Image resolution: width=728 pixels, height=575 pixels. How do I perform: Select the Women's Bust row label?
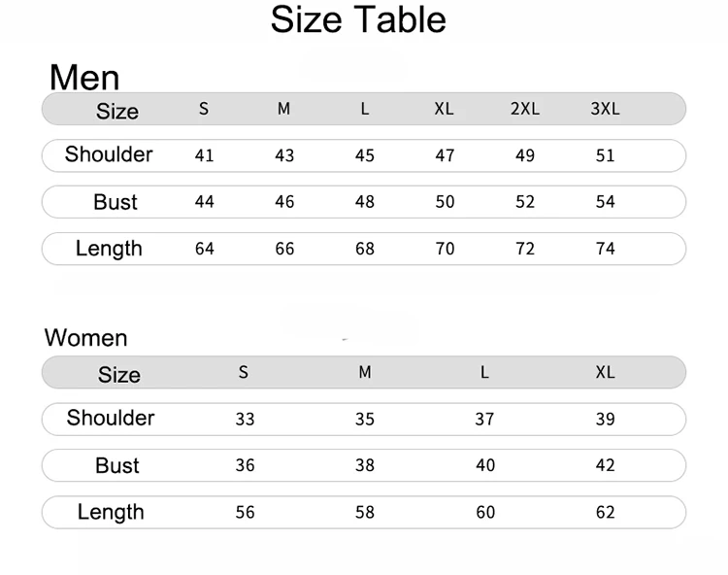tap(117, 466)
